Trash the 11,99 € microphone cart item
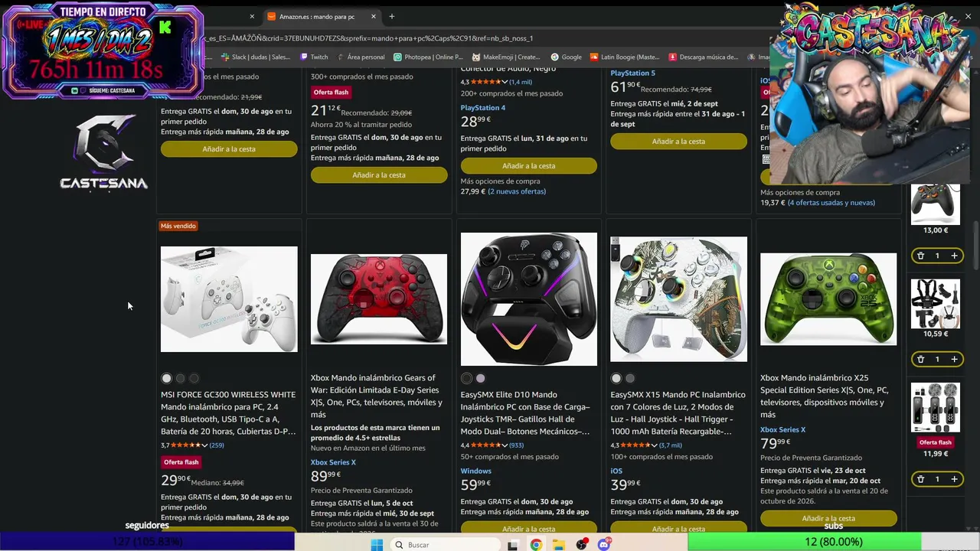 click(x=920, y=479)
